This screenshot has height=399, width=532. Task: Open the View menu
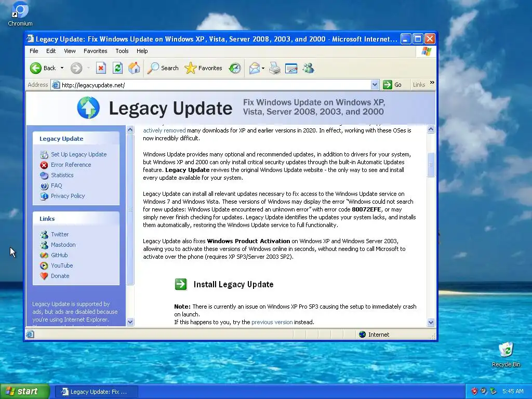click(x=70, y=51)
